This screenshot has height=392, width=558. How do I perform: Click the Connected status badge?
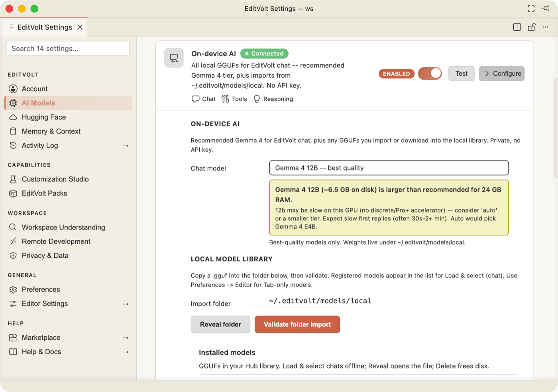coord(264,53)
